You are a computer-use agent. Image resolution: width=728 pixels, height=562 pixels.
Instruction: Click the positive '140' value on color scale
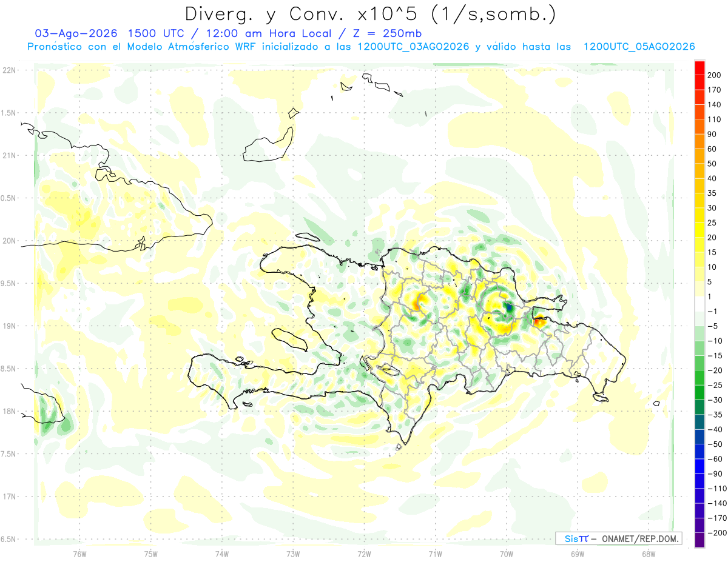[714, 105]
